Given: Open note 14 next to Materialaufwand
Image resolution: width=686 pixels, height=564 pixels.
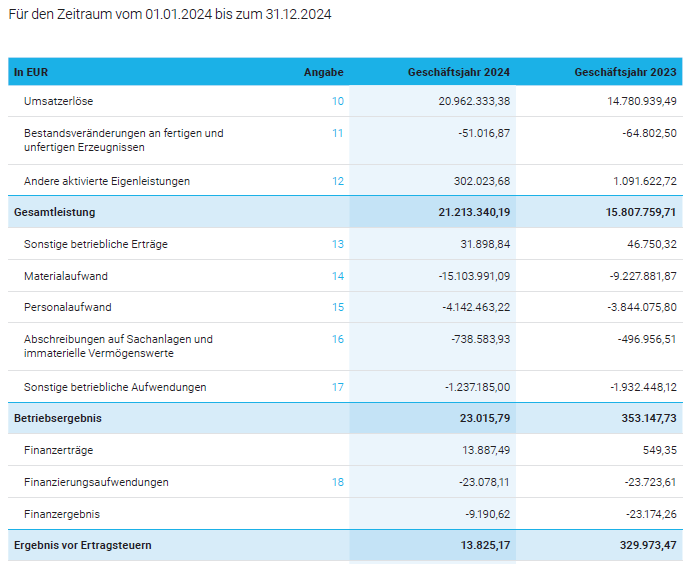Looking at the screenshot, I should [x=337, y=276].
